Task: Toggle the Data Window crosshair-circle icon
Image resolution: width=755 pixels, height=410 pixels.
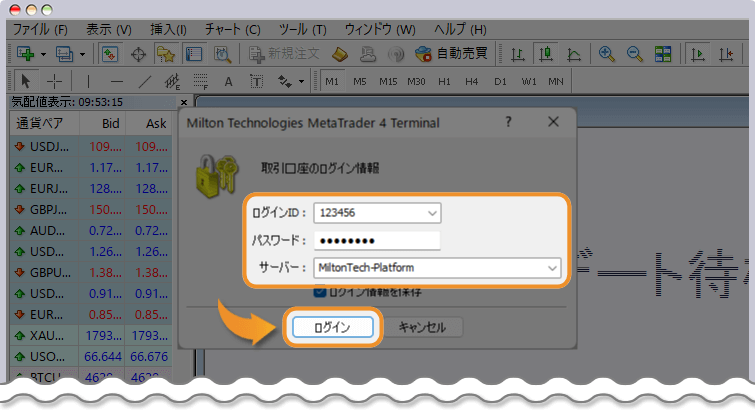Action: (138, 54)
